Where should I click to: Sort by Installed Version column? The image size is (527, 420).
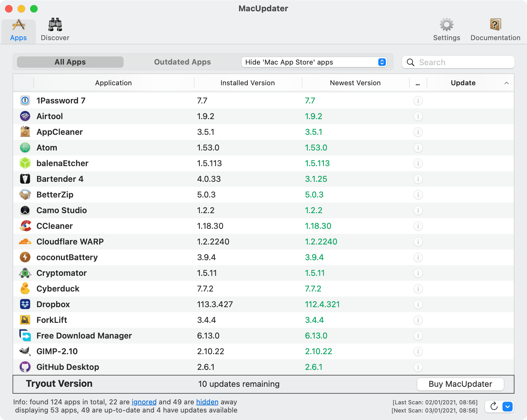(x=248, y=83)
